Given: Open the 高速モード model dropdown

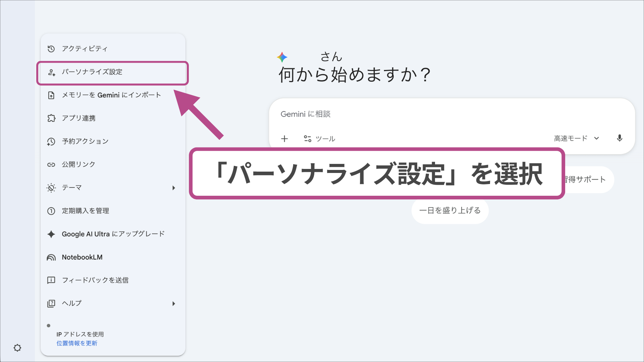Looking at the screenshot, I should 577,138.
